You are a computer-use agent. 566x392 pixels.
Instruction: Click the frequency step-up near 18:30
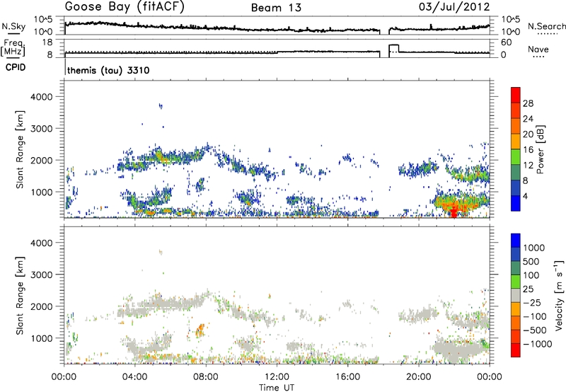tap(393, 48)
